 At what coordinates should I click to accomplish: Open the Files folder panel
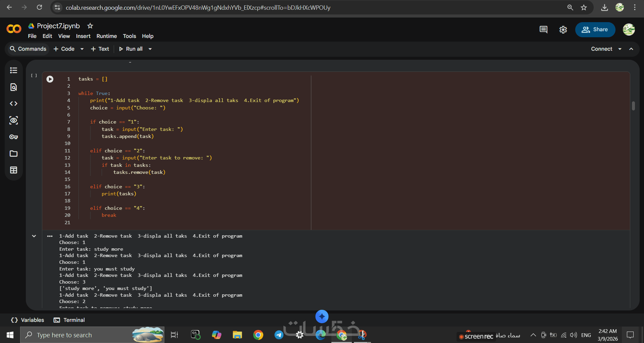[13, 154]
